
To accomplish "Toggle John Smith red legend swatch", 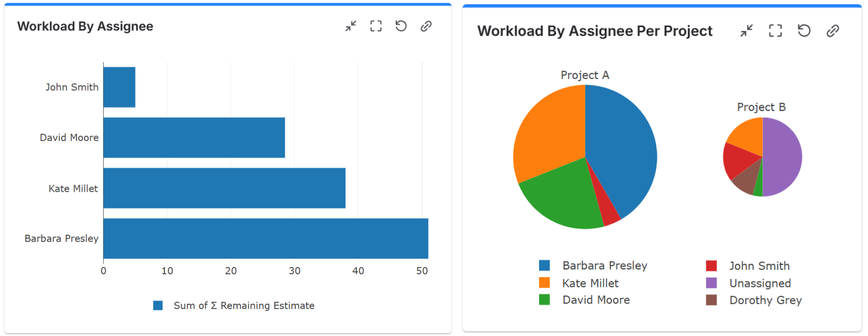I will [x=711, y=266].
